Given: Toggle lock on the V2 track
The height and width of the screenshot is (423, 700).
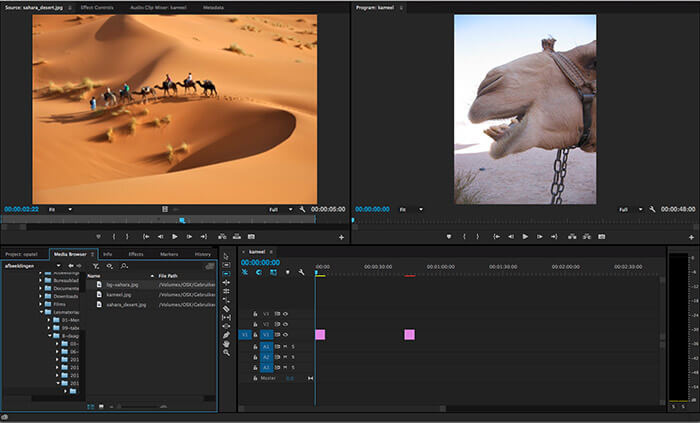Looking at the screenshot, I should click(256, 324).
